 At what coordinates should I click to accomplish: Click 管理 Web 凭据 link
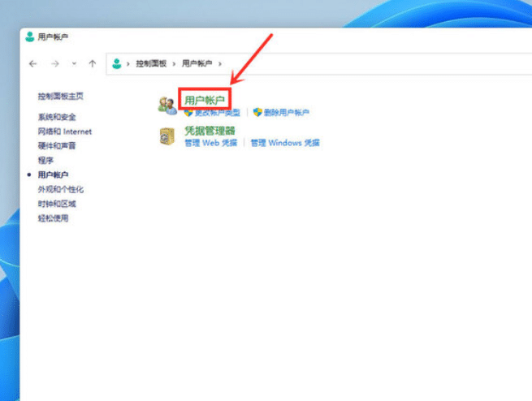(x=210, y=143)
